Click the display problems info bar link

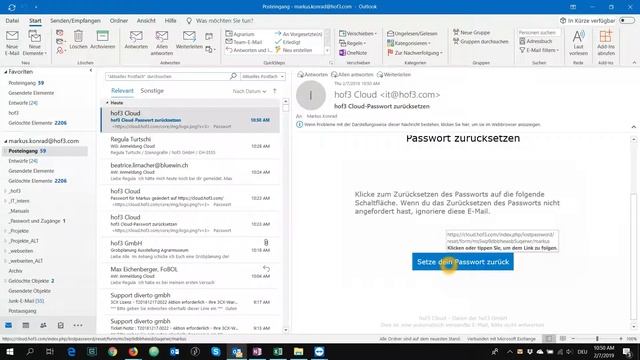click(422, 124)
